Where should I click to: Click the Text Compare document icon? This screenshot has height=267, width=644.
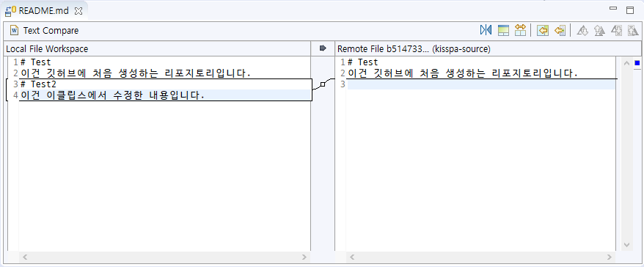pyautogui.click(x=15, y=30)
